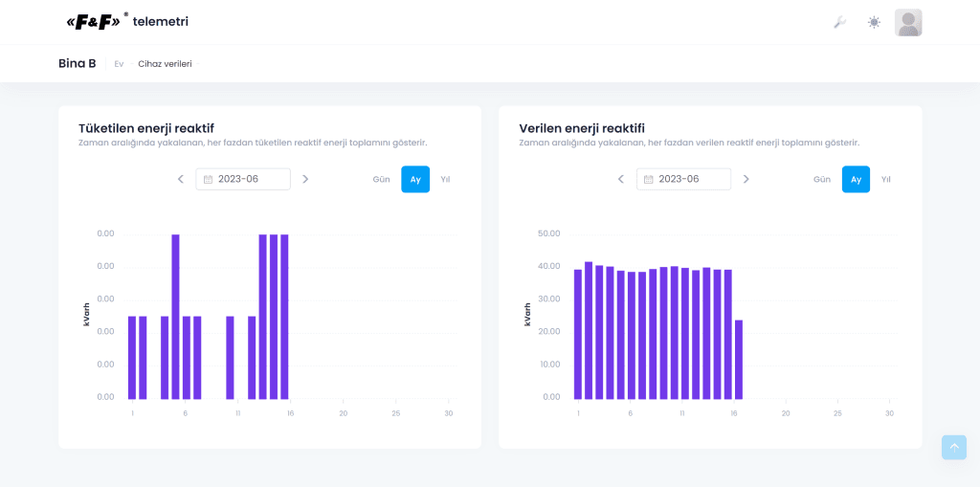
Task: Click the first bar in Verilen chart
Action: point(578,335)
